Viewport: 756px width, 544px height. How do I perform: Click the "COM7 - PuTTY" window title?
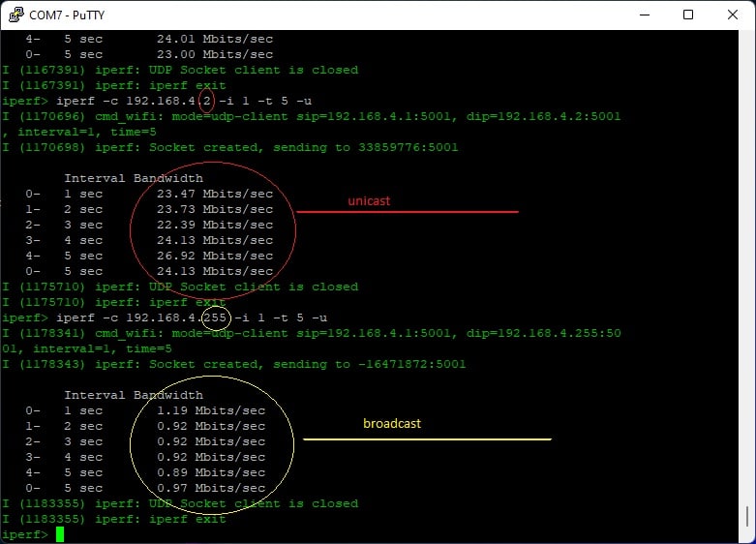click(x=67, y=15)
